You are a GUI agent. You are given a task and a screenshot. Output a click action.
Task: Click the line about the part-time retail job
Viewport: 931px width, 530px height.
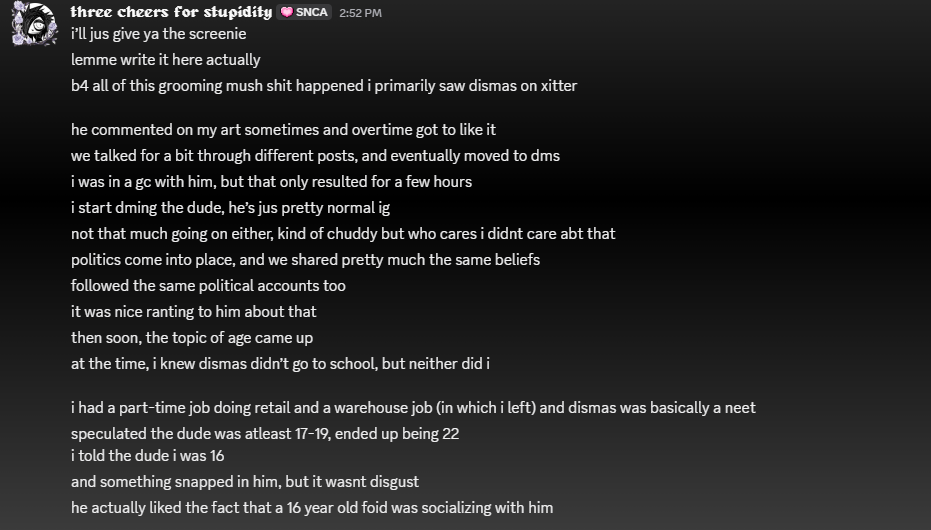(413, 408)
